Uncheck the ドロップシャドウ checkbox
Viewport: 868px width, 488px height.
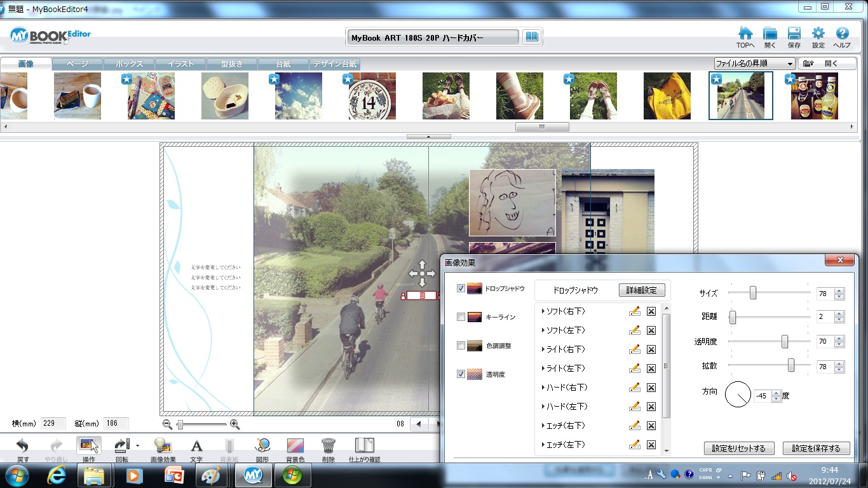461,288
